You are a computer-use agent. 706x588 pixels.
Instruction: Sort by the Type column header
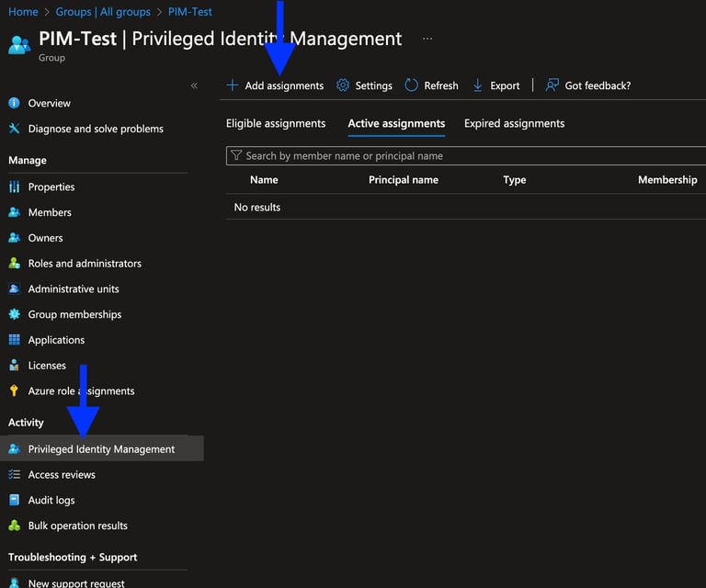515,180
